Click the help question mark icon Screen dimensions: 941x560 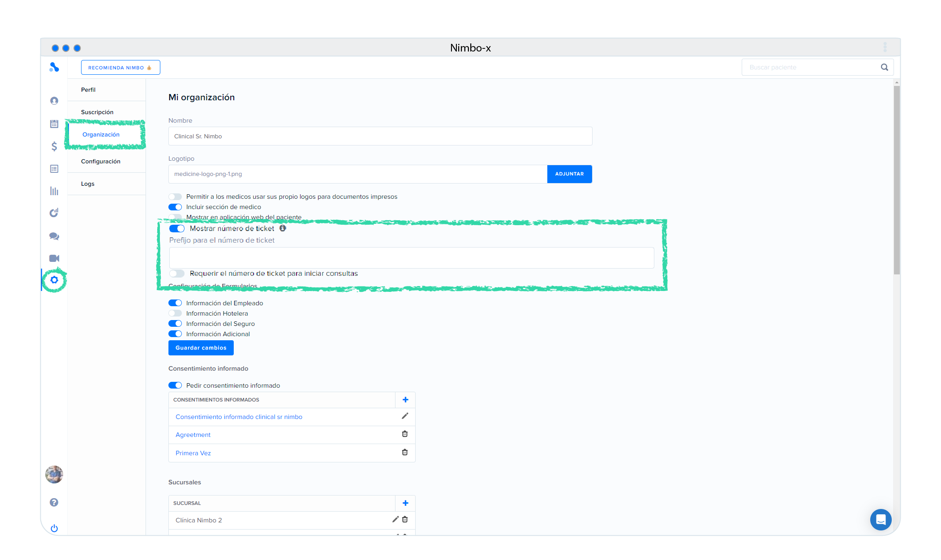tap(54, 502)
